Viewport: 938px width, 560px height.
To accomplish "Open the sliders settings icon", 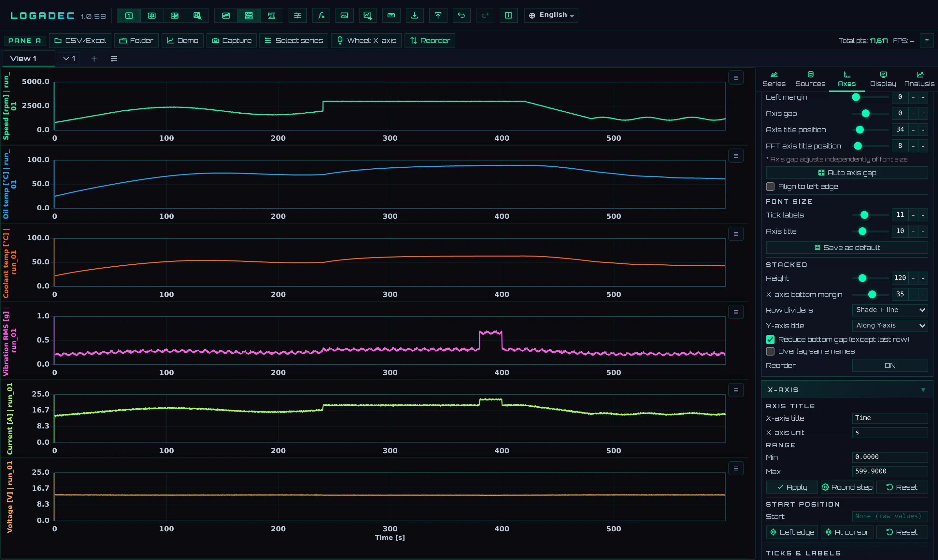I will pos(297,16).
